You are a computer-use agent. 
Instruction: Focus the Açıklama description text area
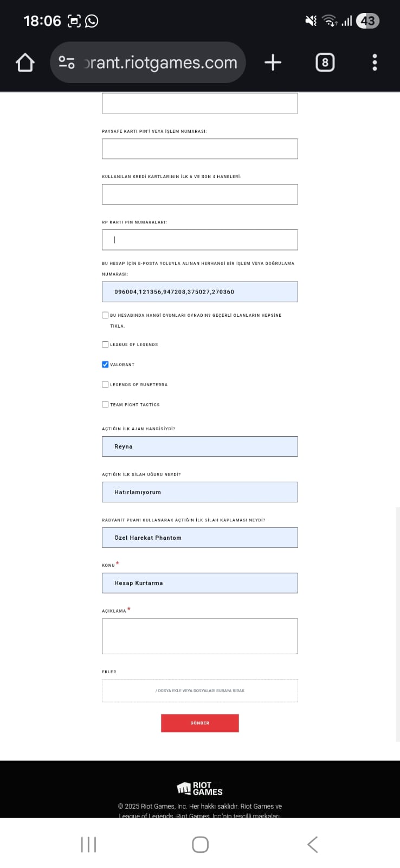tap(200, 636)
